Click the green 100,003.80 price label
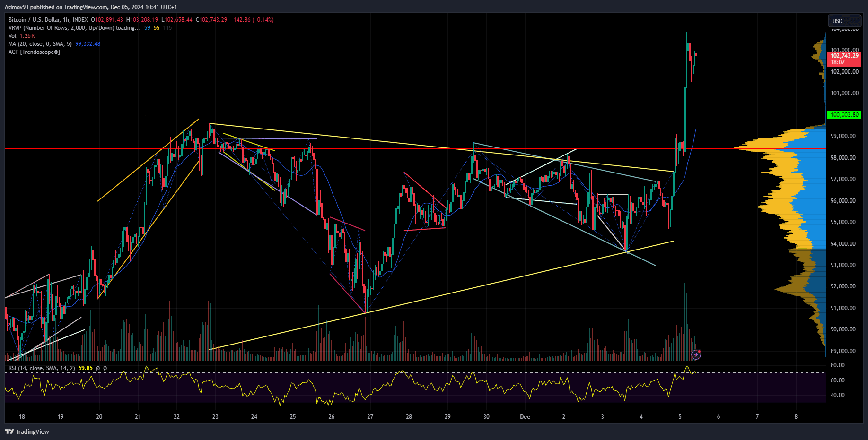Screen dimensions: 868x440 pyautogui.click(x=844, y=115)
